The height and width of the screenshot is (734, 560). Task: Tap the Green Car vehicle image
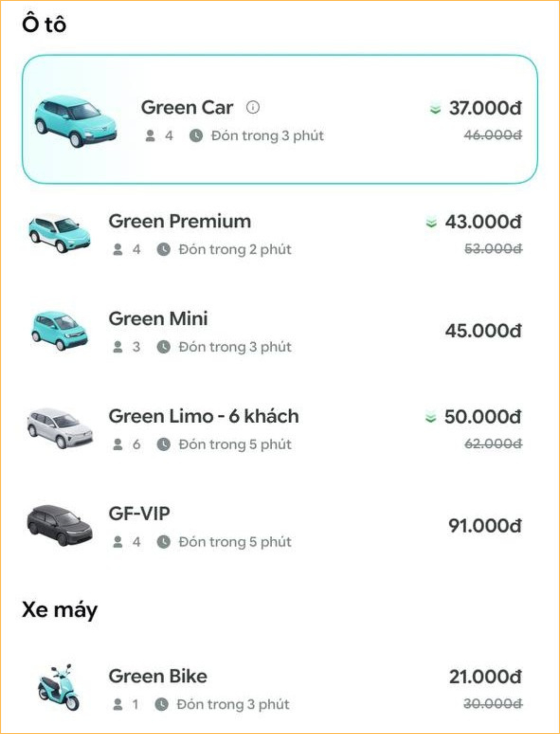pos(75,122)
